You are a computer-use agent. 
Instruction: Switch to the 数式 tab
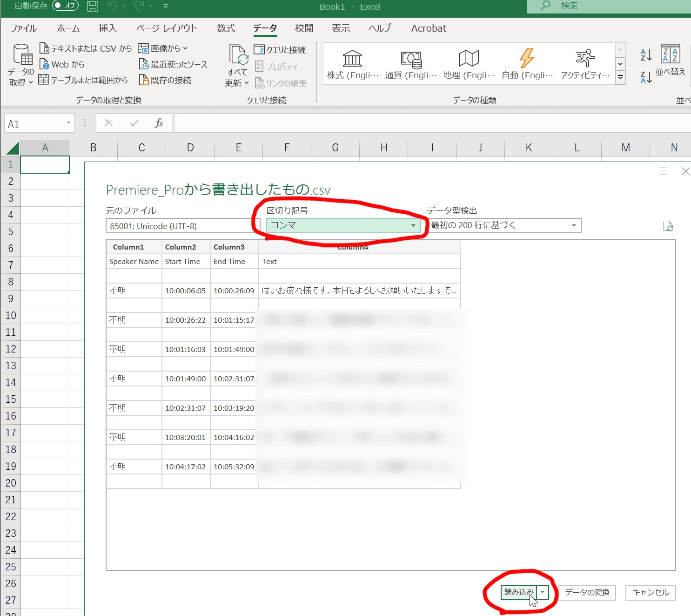coord(226,28)
